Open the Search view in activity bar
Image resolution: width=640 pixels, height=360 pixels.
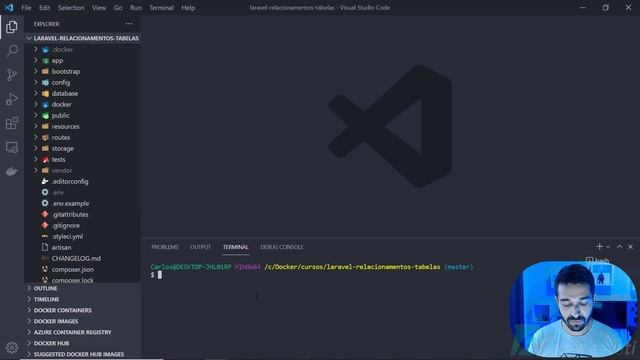click(x=12, y=51)
